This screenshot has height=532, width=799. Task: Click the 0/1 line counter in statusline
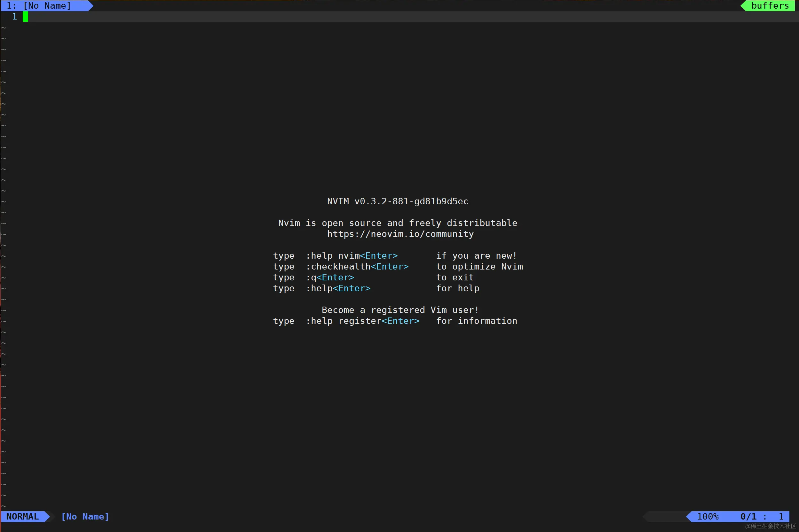coord(748,516)
